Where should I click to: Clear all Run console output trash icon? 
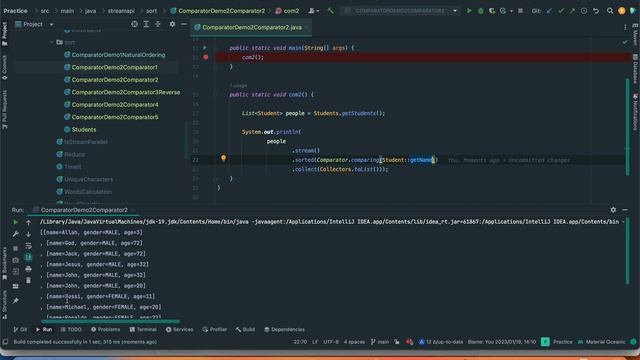point(28,280)
